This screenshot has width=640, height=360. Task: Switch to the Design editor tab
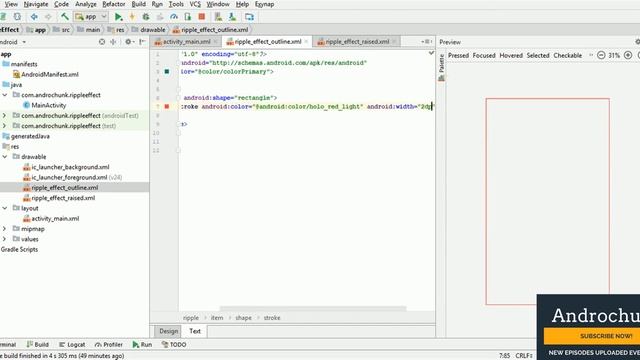point(168,331)
